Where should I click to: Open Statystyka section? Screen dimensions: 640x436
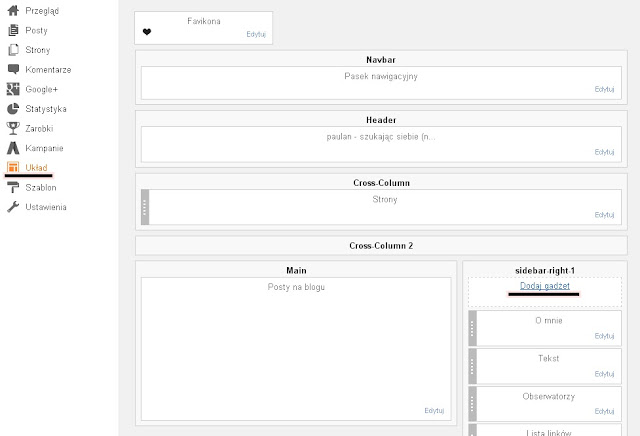(46, 109)
